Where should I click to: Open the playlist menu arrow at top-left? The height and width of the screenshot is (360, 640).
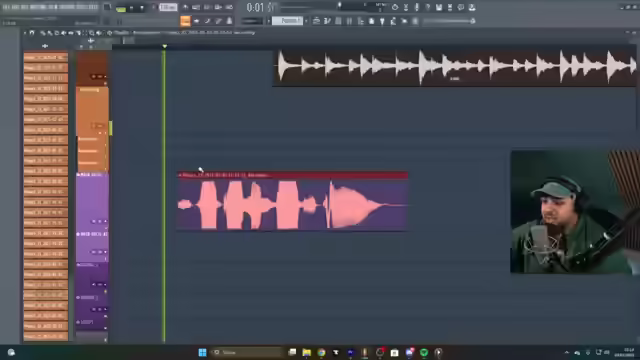[24, 33]
